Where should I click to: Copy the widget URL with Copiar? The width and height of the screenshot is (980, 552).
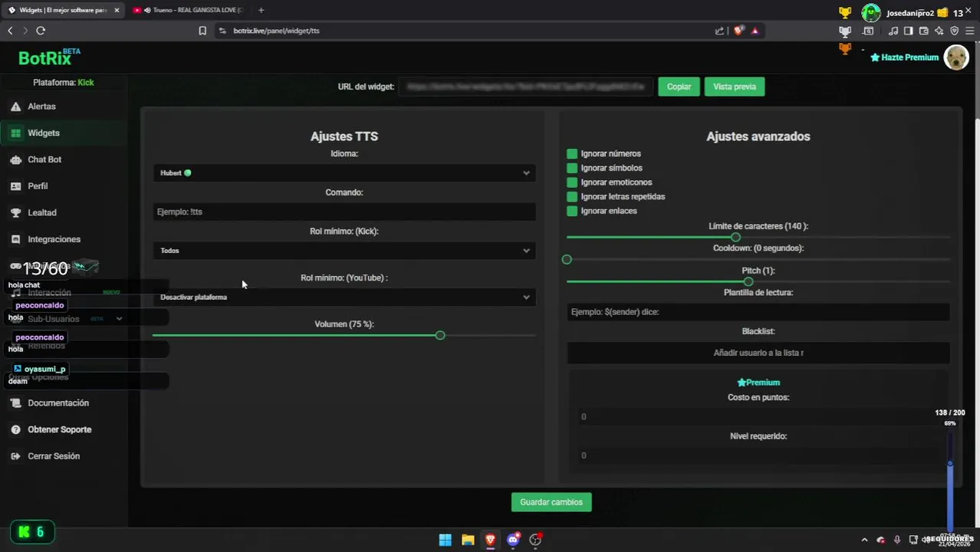[679, 87]
